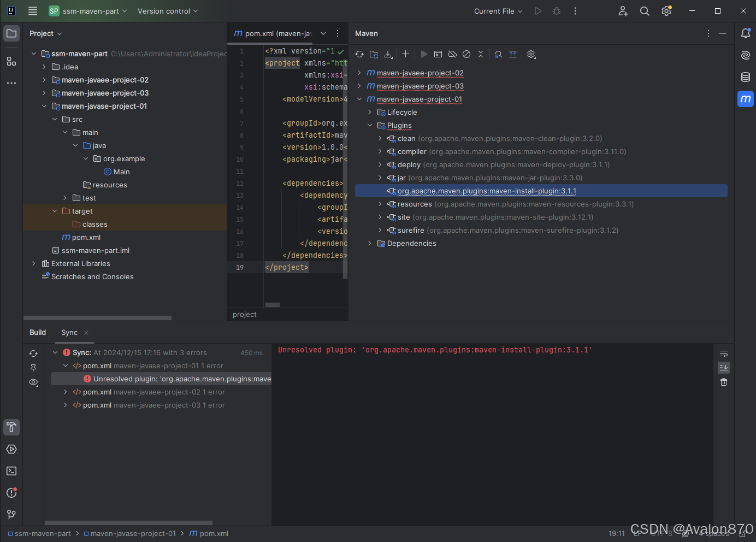Image resolution: width=756 pixels, height=542 pixels.
Task: Reload All Maven Projects with the refresh icon
Action: point(359,54)
